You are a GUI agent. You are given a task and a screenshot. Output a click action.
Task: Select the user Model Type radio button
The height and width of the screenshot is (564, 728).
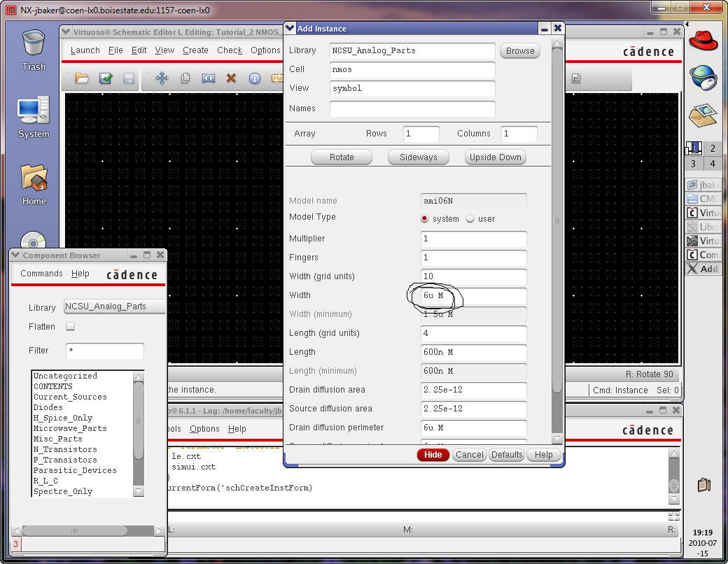coord(470,219)
